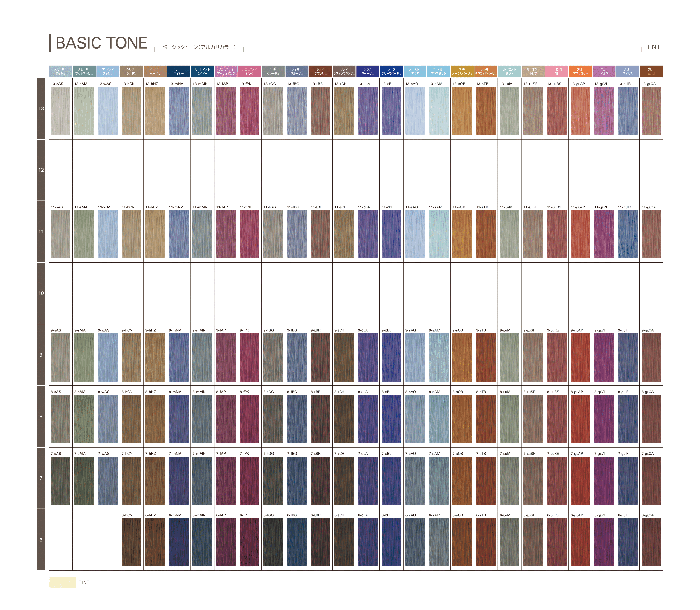Select the 11-fPK pink swatch
This screenshot has width=700, height=610.
coord(249,234)
